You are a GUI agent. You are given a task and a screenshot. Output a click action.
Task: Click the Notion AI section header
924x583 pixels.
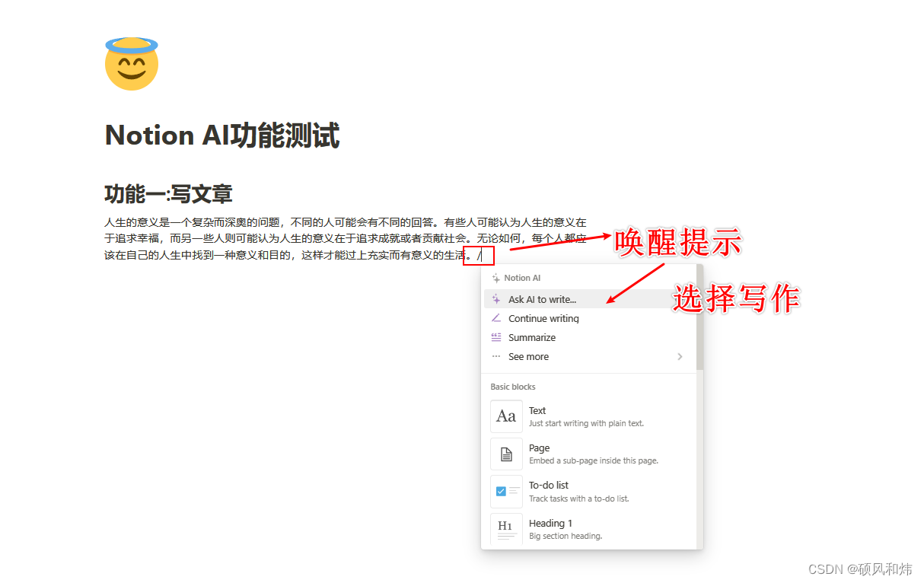[x=522, y=278]
